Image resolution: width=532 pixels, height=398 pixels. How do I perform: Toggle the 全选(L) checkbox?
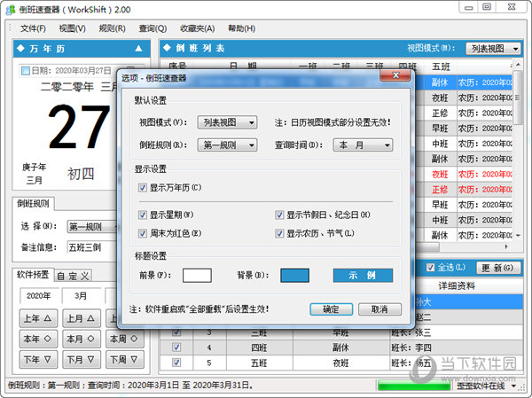click(x=431, y=268)
